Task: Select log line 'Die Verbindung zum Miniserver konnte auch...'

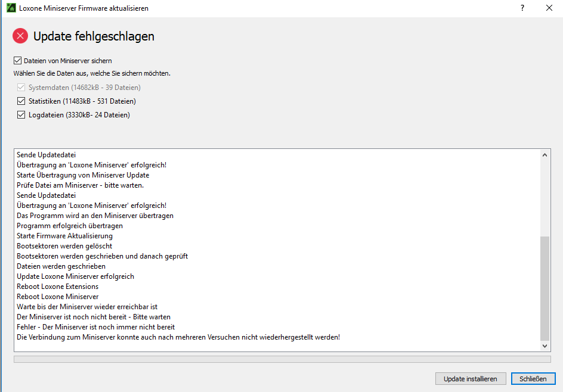Action: coord(178,337)
